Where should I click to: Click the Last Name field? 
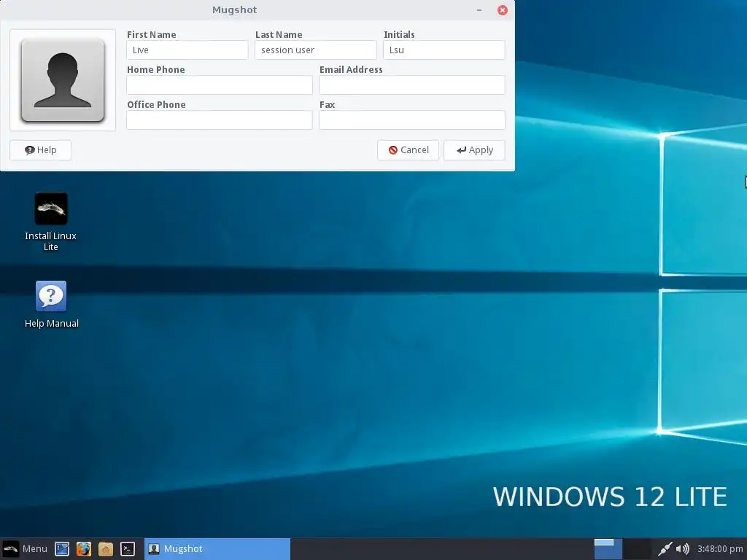click(x=315, y=50)
